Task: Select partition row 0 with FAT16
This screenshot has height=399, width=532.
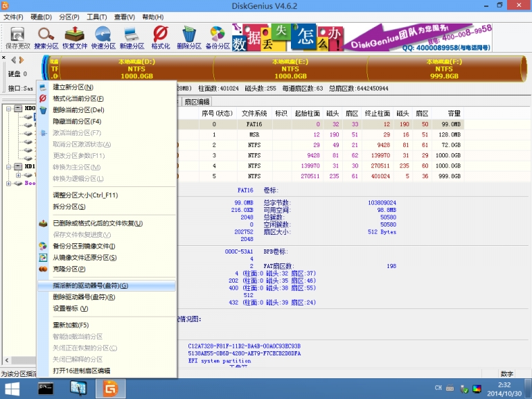Action: click(321, 124)
